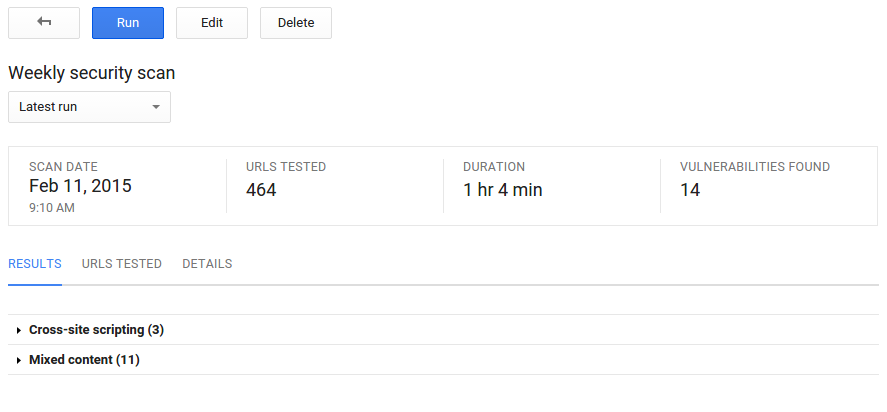The width and height of the screenshot is (887, 412).
Task: Click the 9:10 AM scan time
Action: click(x=52, y=208)
